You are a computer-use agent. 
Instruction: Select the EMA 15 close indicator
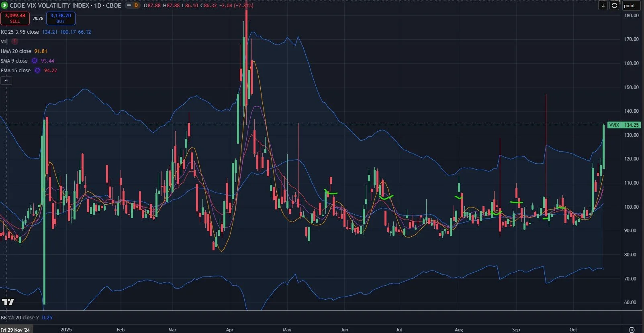[x=16, y=70]
